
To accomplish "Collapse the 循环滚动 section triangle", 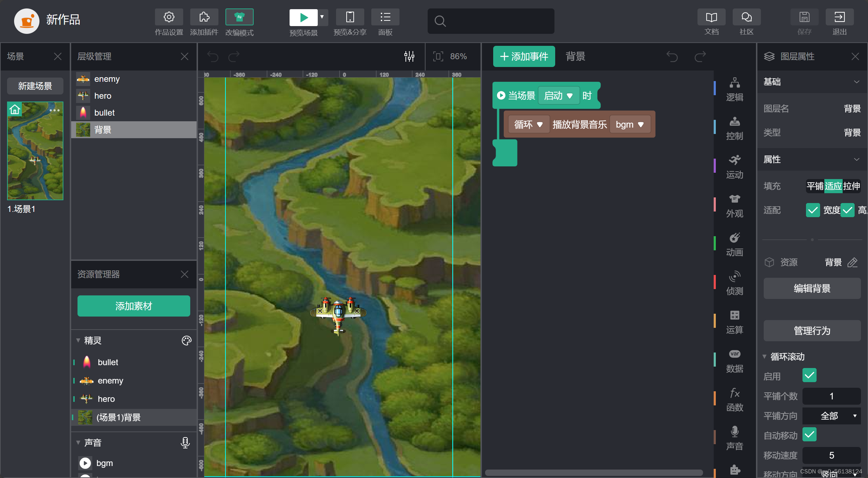I will 764,357.
